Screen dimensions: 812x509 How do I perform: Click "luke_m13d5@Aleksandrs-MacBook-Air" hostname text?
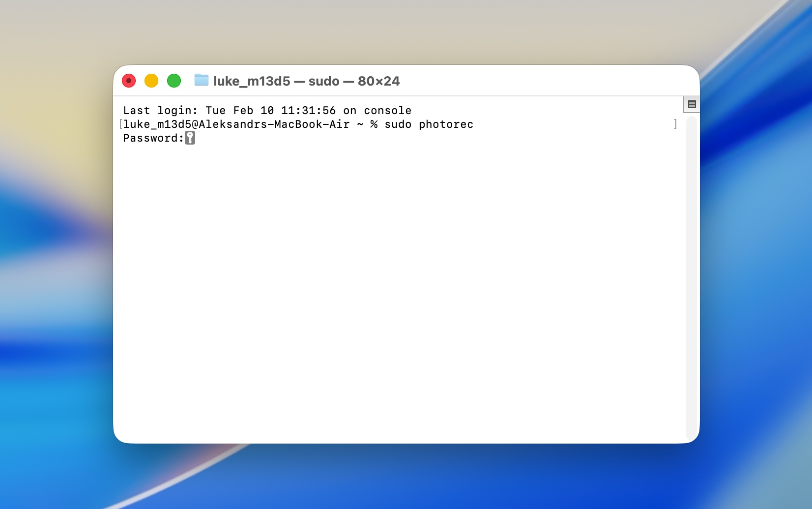tap(236, 124)
